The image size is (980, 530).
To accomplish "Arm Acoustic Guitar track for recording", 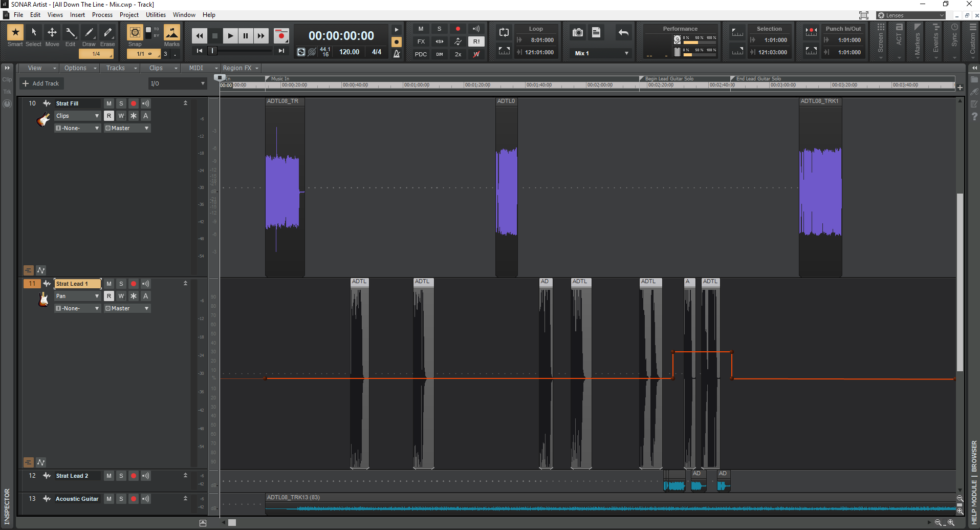I will pyautogui.click(x=134, y=499).
